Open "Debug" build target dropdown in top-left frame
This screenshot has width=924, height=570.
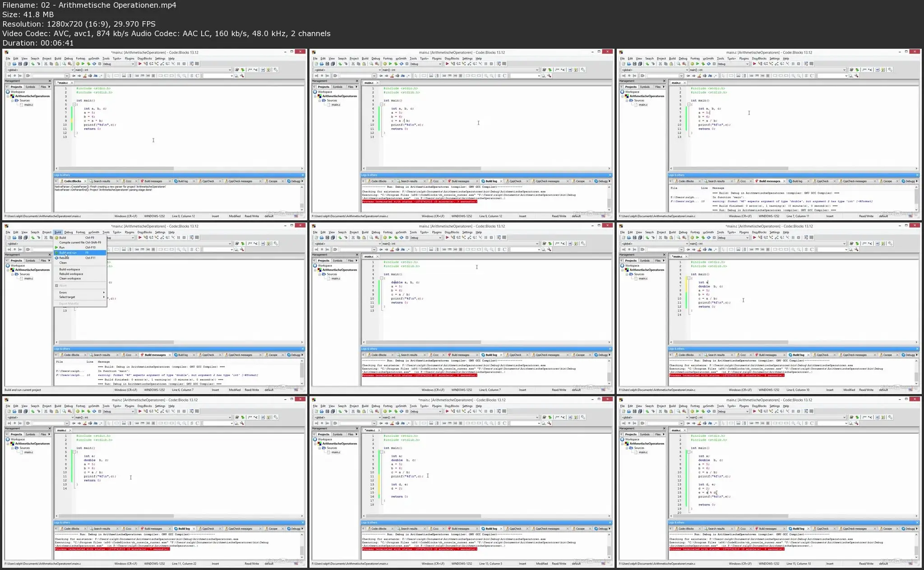pos(119,64)
